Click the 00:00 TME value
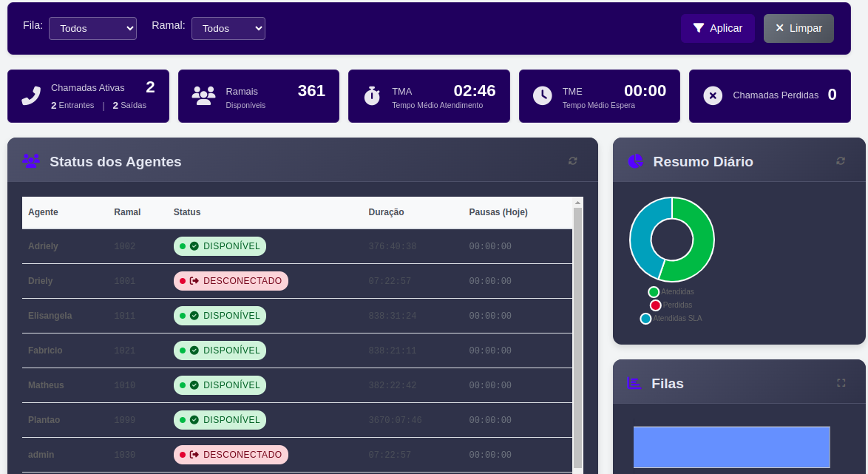 click(645, 91)
